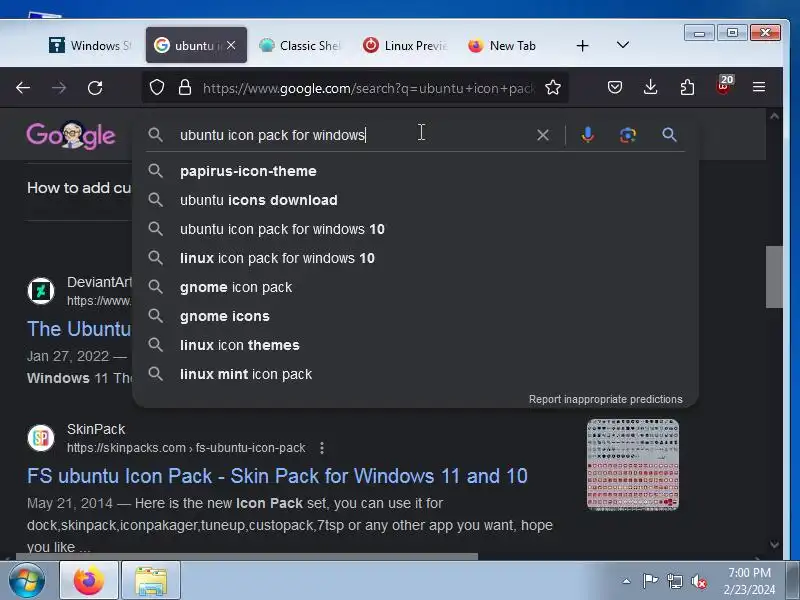Open the icon pack preview thumbnail
800x600 pixels.
click(633, 465)
